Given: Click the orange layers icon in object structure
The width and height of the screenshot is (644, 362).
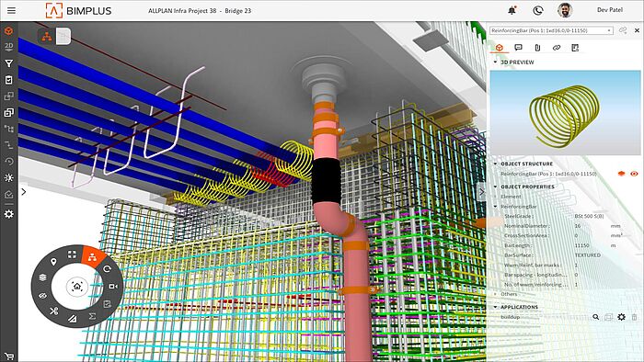Looking at the screenshot, I should coord(621,174).
